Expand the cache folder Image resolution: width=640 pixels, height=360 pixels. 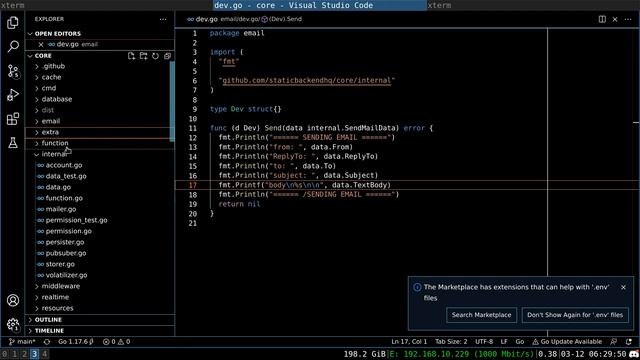[98, 77]
